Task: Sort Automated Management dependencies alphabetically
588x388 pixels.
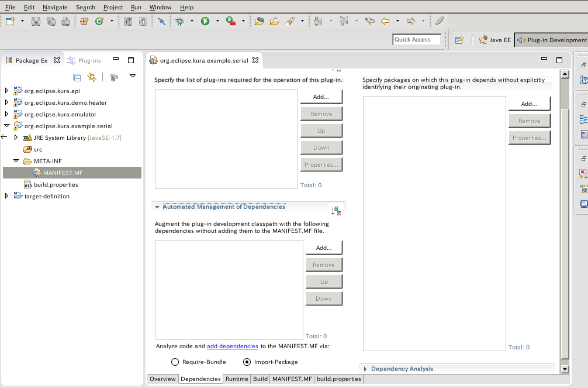Action: point(336,211)
